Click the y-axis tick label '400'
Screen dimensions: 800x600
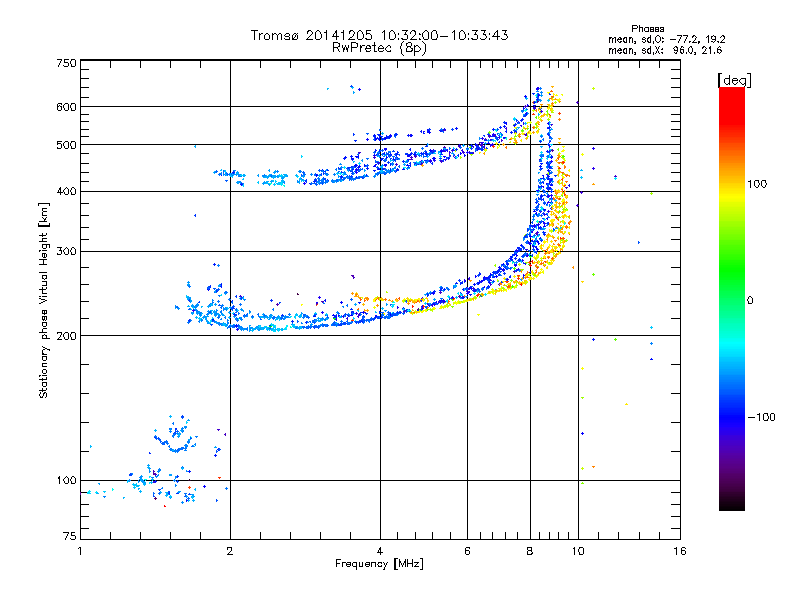tap(66, 192)
